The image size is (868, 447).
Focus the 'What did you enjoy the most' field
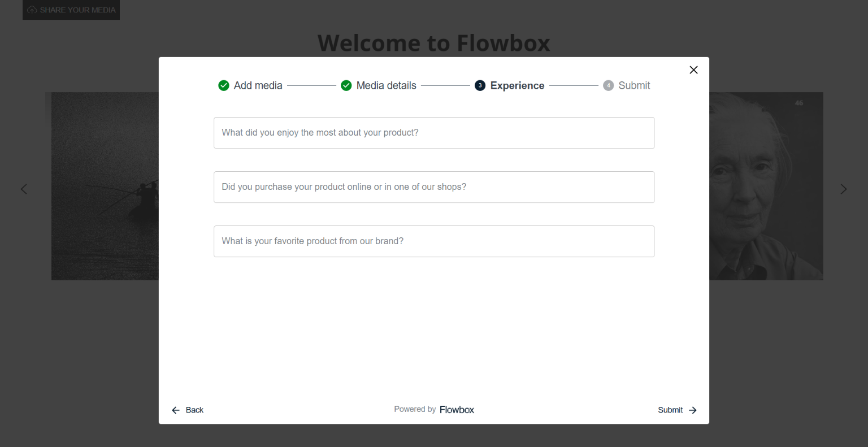coord(434,133)
